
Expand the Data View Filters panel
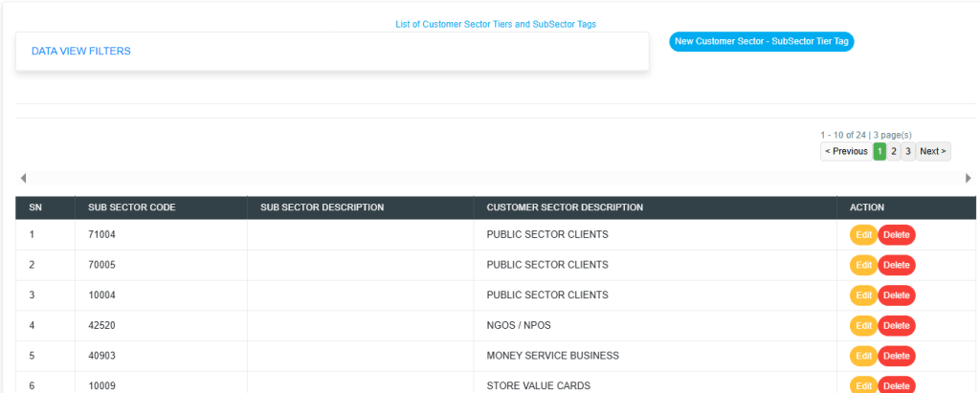81,51
